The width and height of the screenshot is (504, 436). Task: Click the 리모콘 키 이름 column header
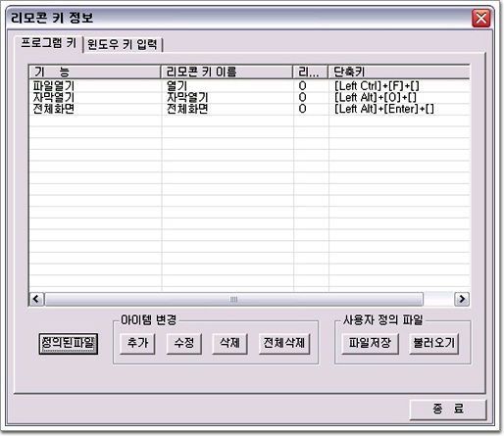(x=227, y=72)
